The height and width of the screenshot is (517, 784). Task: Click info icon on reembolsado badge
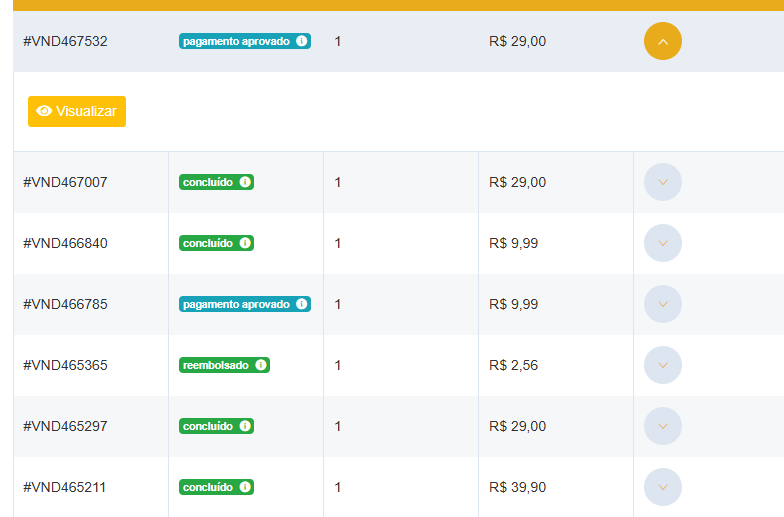[261, 365]
